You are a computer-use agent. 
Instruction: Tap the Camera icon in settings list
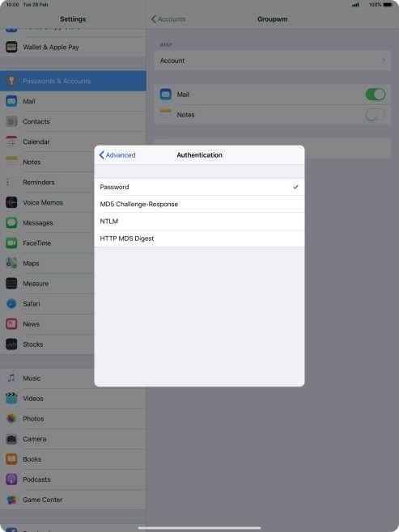[11, 439]
